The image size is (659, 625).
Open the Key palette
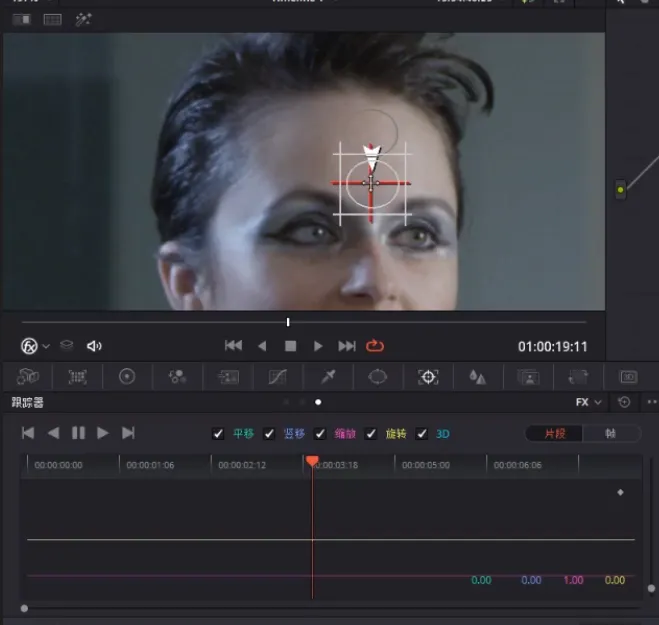[528, 377]
